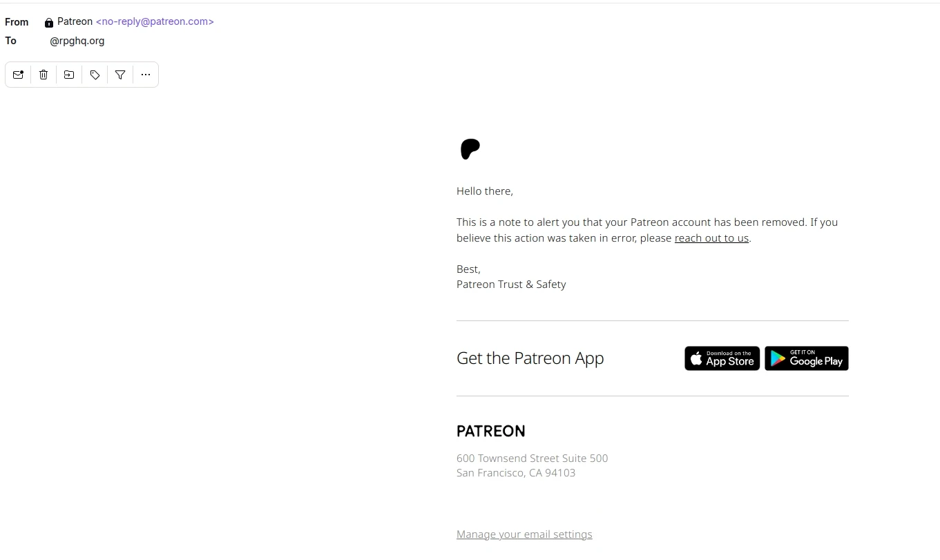The height and width of the screenshot is (560, 940).
Task: Open 'Manage your email settings' link
Action: (524, 534)
